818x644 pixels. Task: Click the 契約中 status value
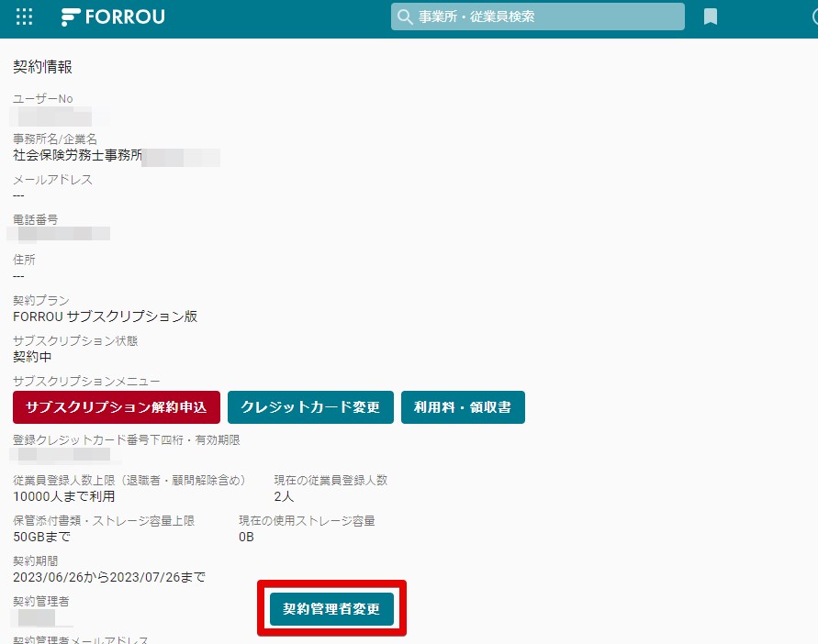32,357
